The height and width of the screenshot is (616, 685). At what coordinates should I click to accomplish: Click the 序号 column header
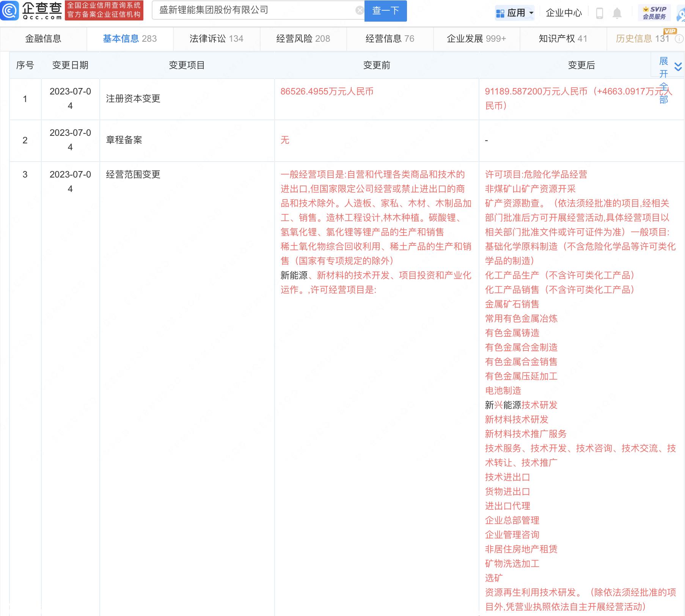[x=25, y=65]
